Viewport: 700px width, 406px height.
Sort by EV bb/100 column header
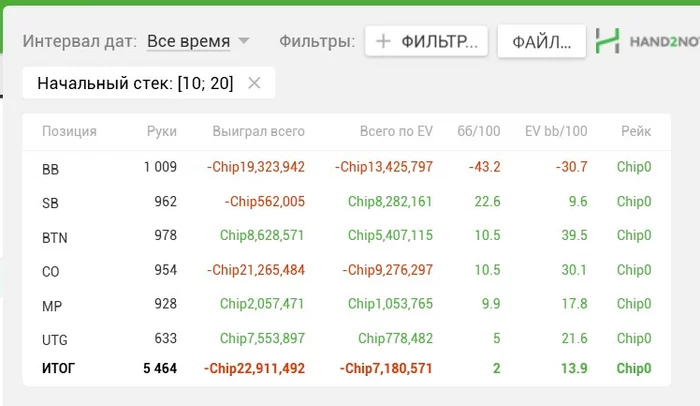[x=556, y=131]
